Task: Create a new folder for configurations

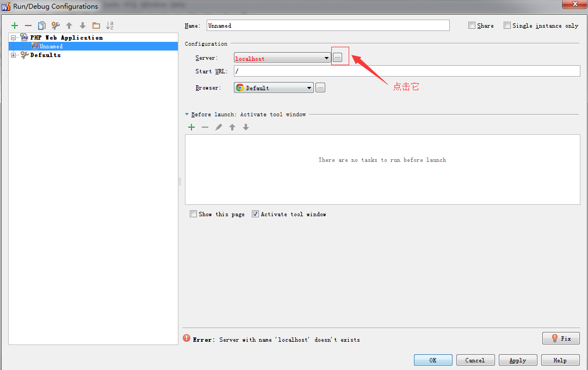Action: (x=96, y=26)
